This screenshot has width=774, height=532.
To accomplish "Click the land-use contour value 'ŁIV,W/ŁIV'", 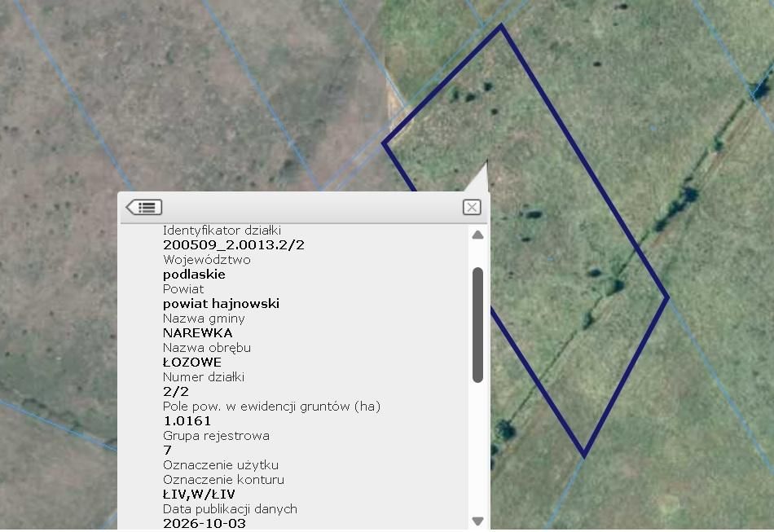I will (x=199, y=494).
